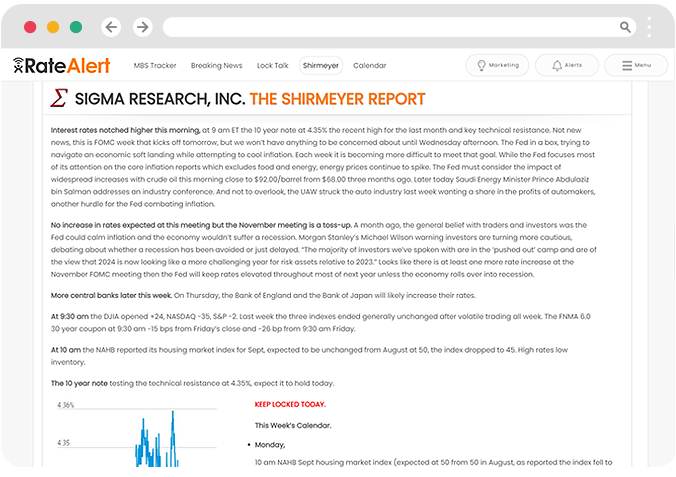The image size is (676, 477).
Task: Open Marketing via the lightbulb button
Action: point(498,65)
